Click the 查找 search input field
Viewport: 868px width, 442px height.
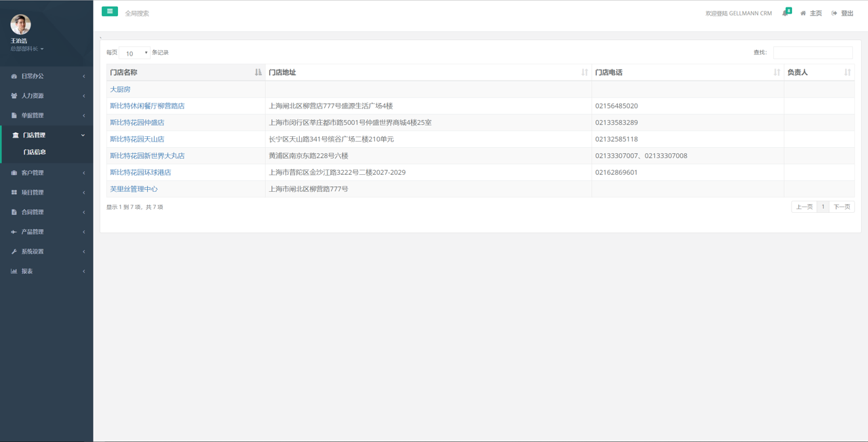tap(812, 53)
